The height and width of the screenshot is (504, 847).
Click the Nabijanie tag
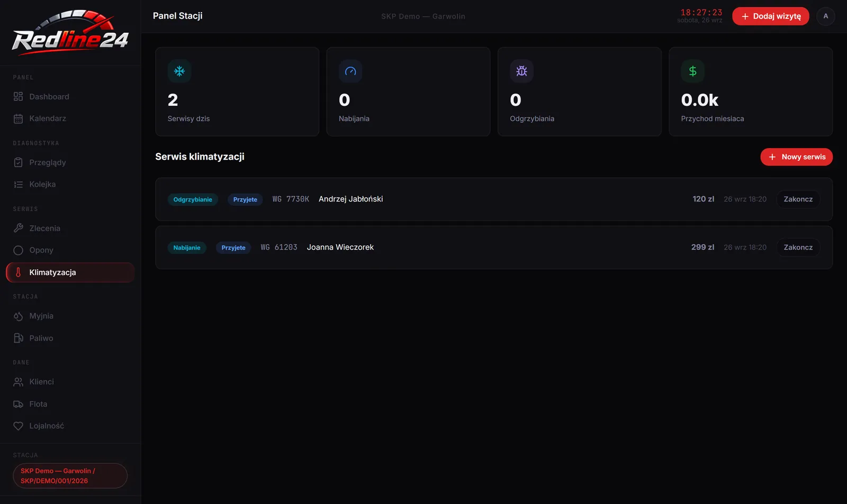click(187, 248)
